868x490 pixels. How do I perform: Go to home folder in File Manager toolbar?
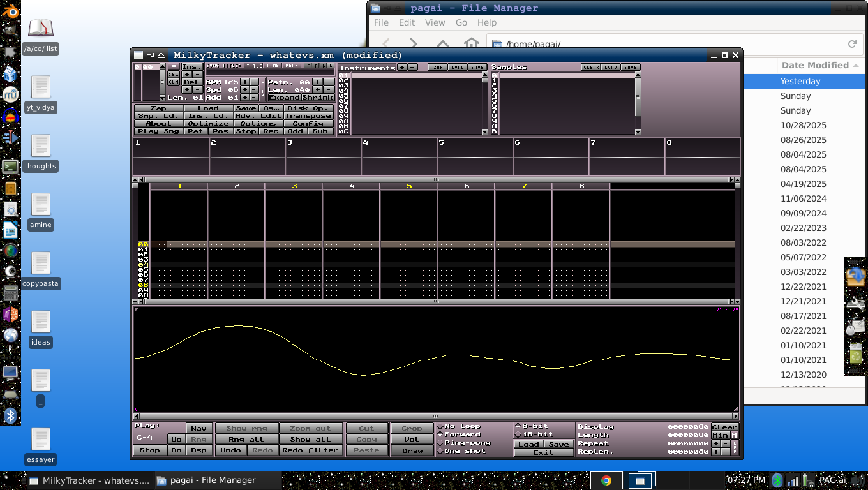pos(471,44)
